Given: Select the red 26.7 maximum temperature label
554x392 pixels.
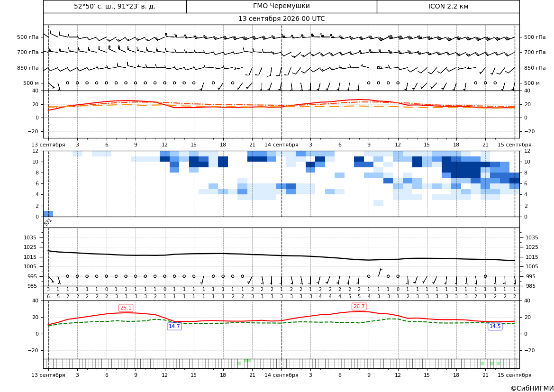Looking at the screenshot, I should [359, 307].
